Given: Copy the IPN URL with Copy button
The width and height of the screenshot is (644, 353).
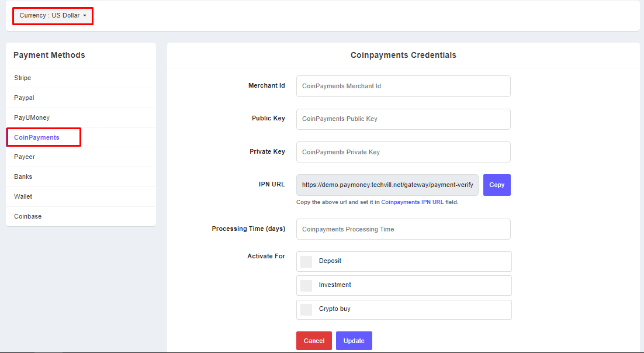Looking at the screenshot, I should coord(497,185).
